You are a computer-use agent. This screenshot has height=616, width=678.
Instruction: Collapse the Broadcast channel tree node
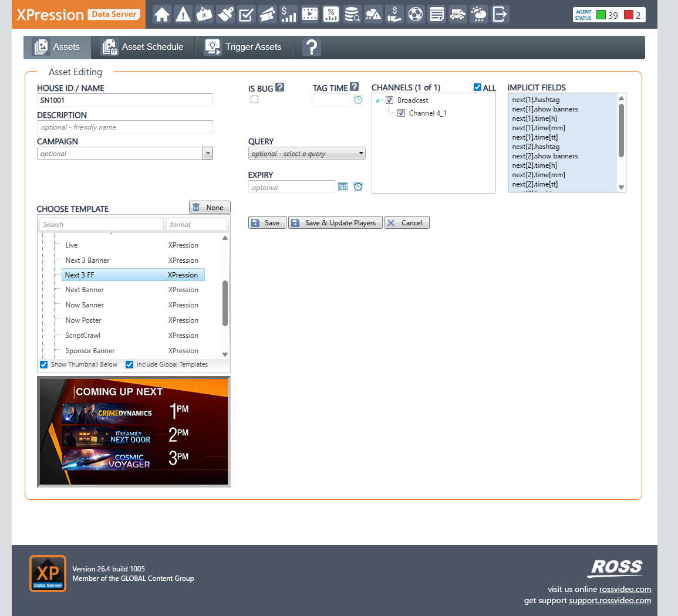tap(379, 100)
